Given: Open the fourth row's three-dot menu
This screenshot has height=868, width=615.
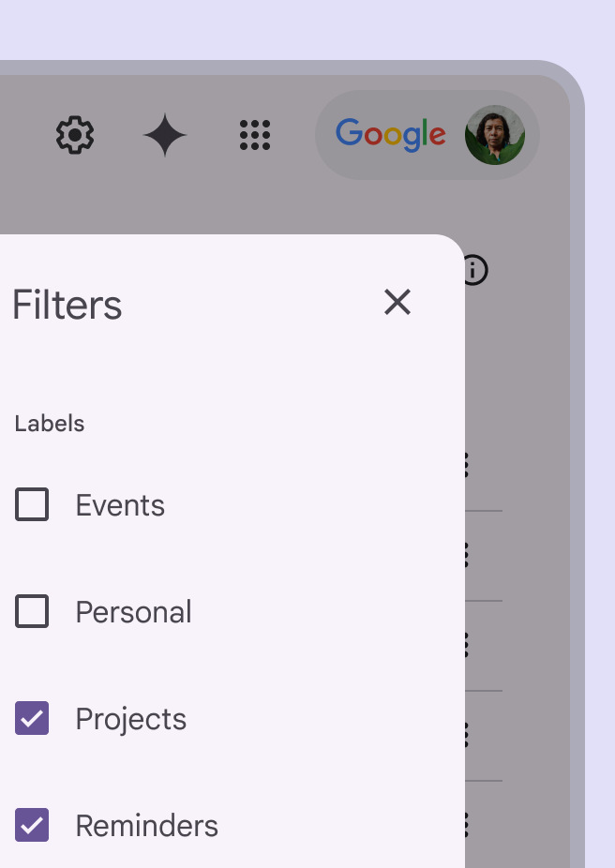Looking at the screenshot, I should pyautogui.click(x=467, y=735).
